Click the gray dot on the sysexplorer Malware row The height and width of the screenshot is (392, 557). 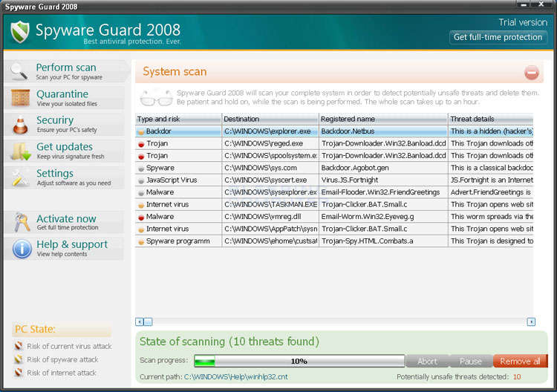[x=141, y=193]
